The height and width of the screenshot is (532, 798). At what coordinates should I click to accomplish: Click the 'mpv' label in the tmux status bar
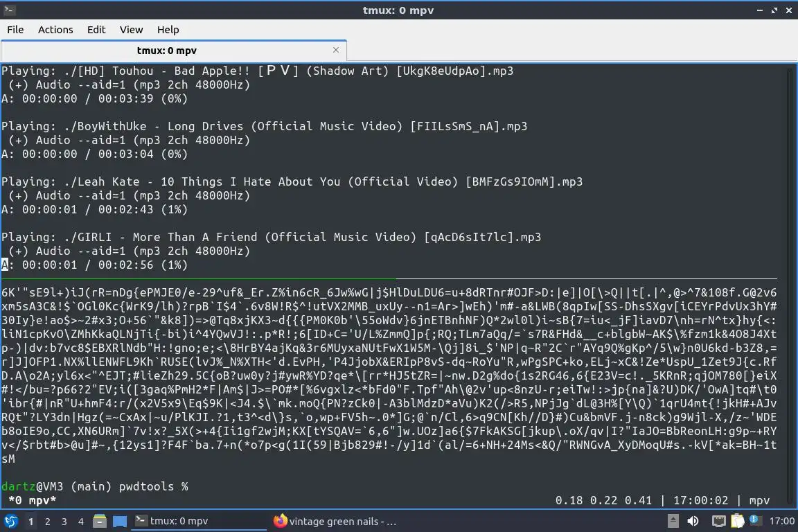tap(759, 501)
